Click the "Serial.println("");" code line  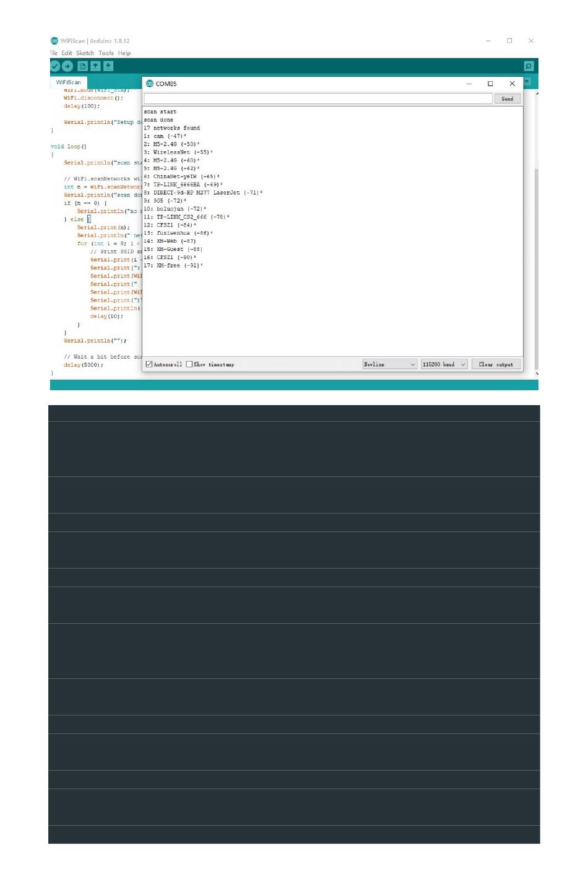pyautogui.click(x=95, y=341)
